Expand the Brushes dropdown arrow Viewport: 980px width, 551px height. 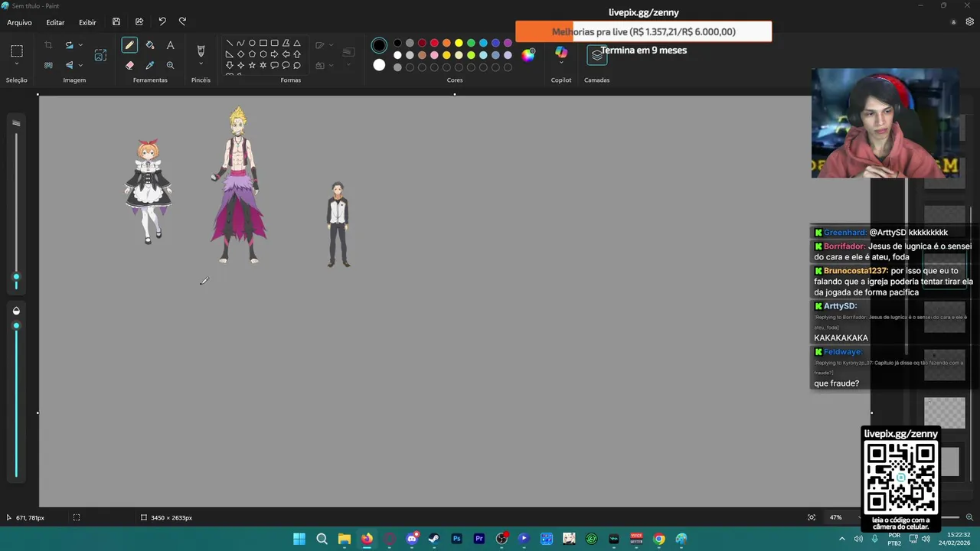click(201, 64)
